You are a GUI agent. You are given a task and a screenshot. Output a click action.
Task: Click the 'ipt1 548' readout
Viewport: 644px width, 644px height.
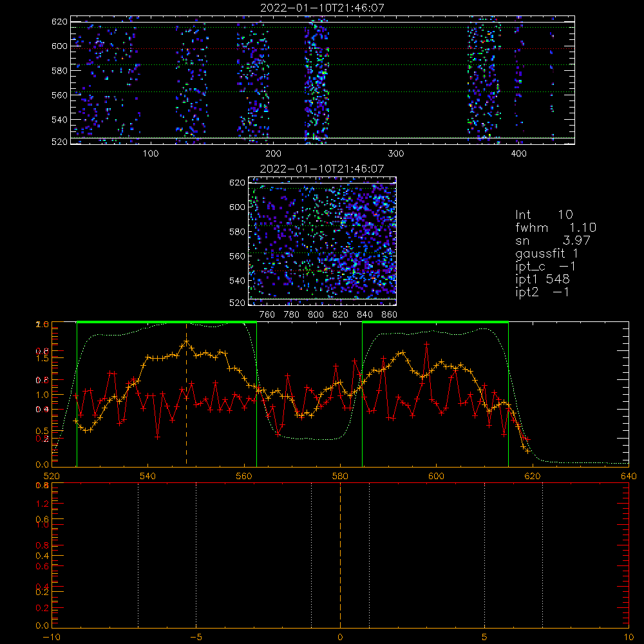click(x=542, y=279)
